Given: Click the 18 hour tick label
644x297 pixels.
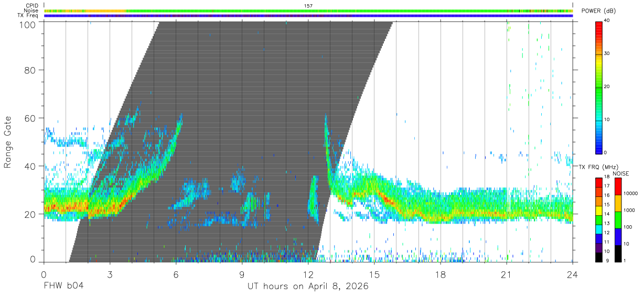Looking at the screenshot, I should (x=440, y=274).
